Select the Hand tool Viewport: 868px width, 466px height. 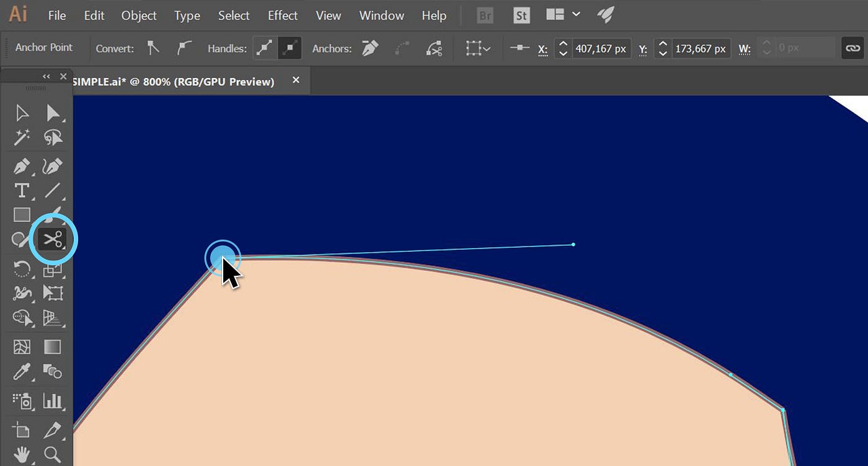coord(22,454)
